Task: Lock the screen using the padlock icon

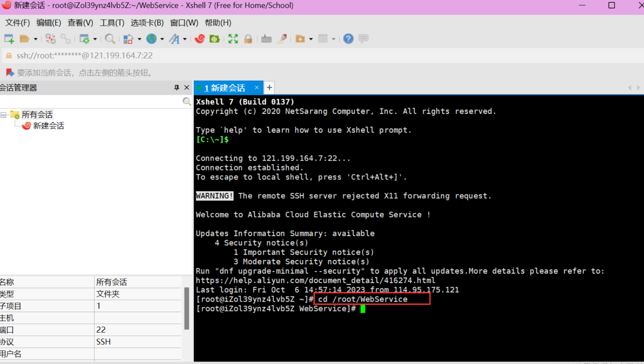Action: coord(248,39)
